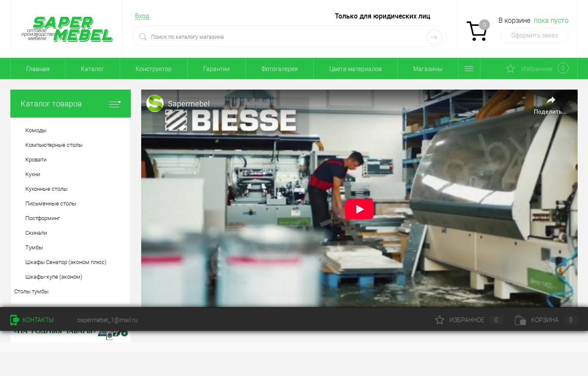Click the Saper Mebel logo
The image size is (588, 376).
pyautogui.click(x=67, y=29)
